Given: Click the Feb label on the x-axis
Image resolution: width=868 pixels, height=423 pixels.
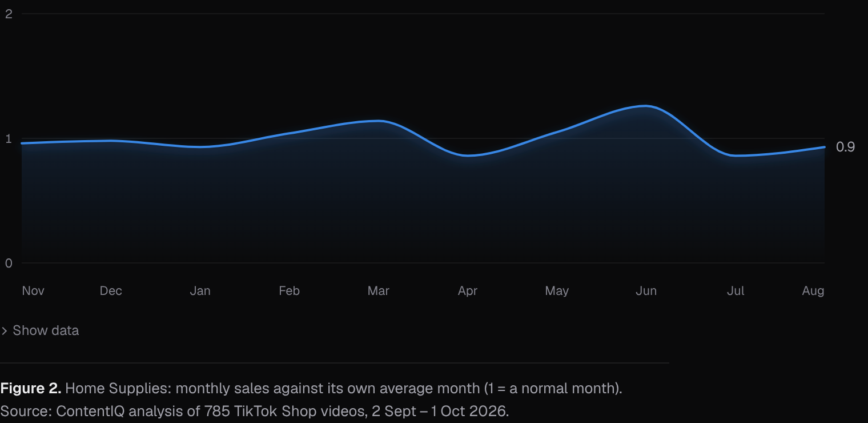Looking at the screenshot, I should [x=289, y=291].
